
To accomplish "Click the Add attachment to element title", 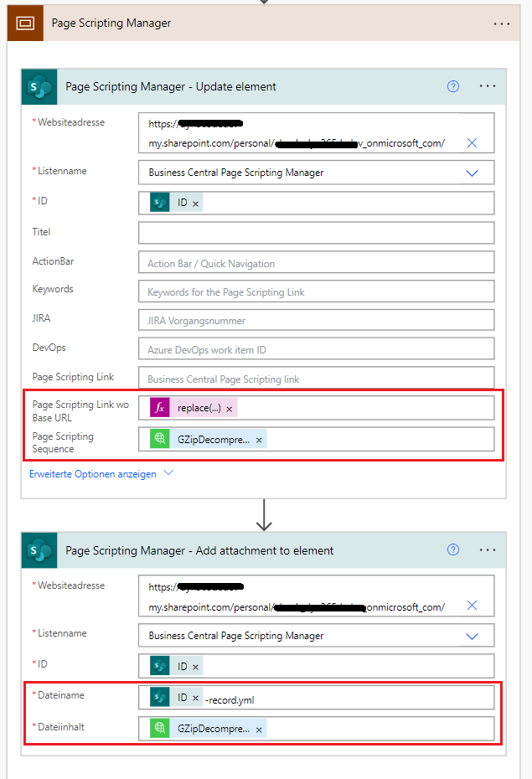I will click(x=199, y=550).
